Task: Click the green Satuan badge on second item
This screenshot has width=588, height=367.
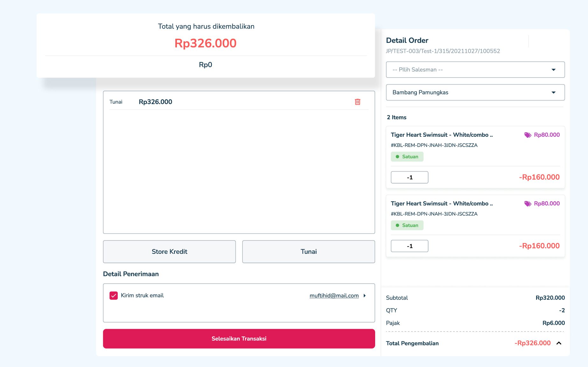Action: point(407,225)
